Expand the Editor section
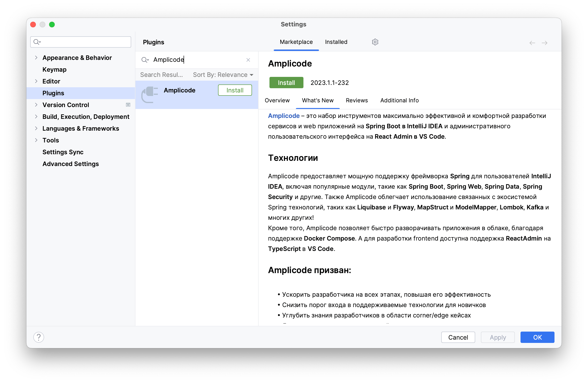The width and height of the screenshot is (588, 383). pos(36,81)
